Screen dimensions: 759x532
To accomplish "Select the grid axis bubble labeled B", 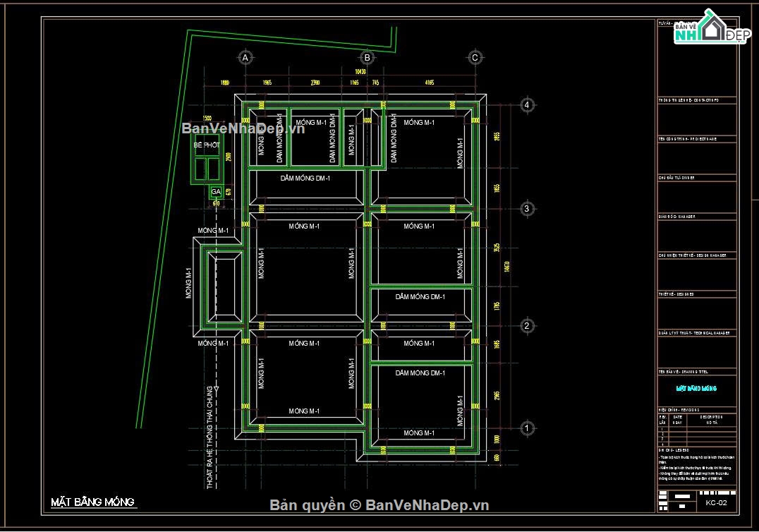I will click(x=367, y=57).
